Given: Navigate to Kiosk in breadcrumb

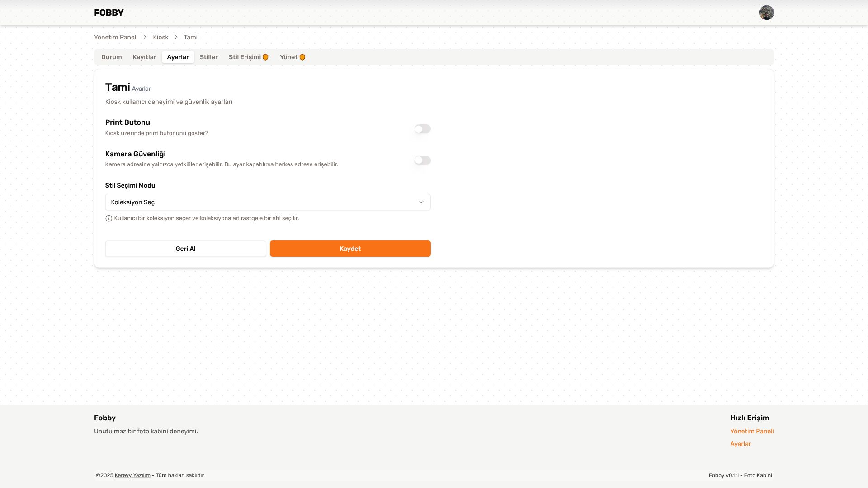Looking at the screenshot, I should tap(160, 38).
